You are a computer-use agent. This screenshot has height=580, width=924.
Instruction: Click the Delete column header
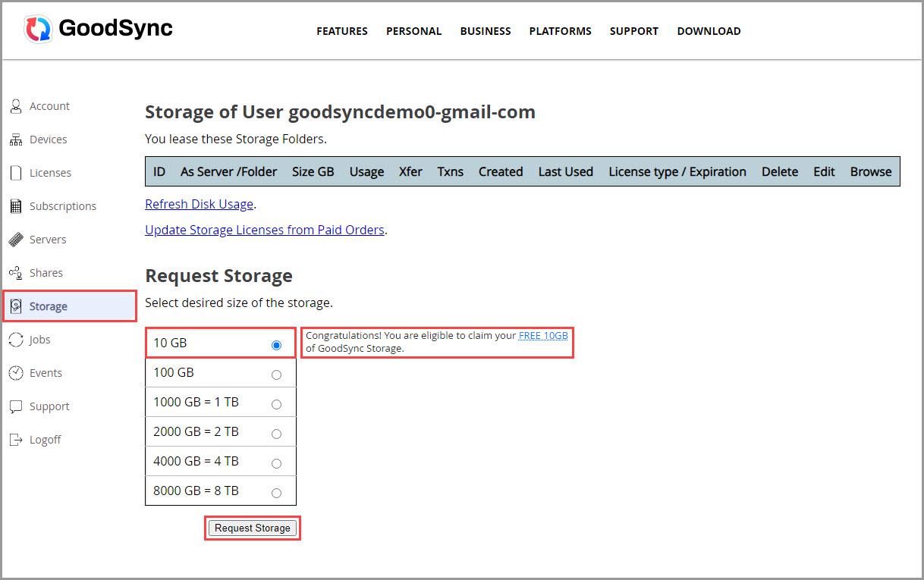780,171
